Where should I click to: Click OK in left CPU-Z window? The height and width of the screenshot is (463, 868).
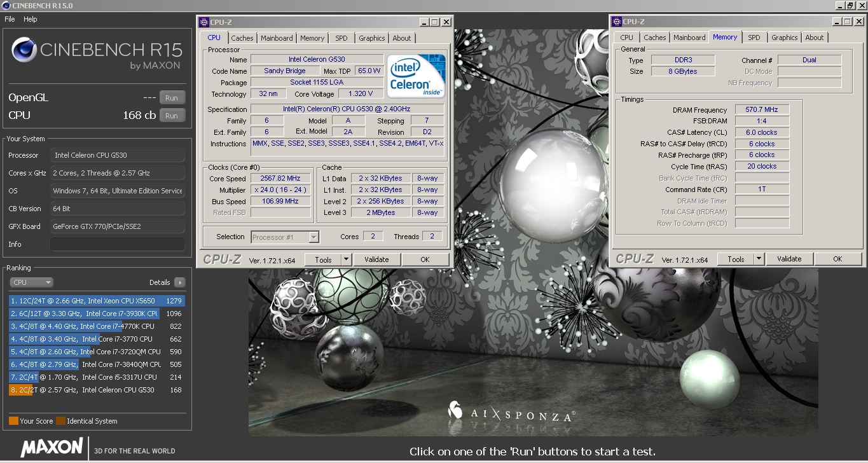point(425,259)
